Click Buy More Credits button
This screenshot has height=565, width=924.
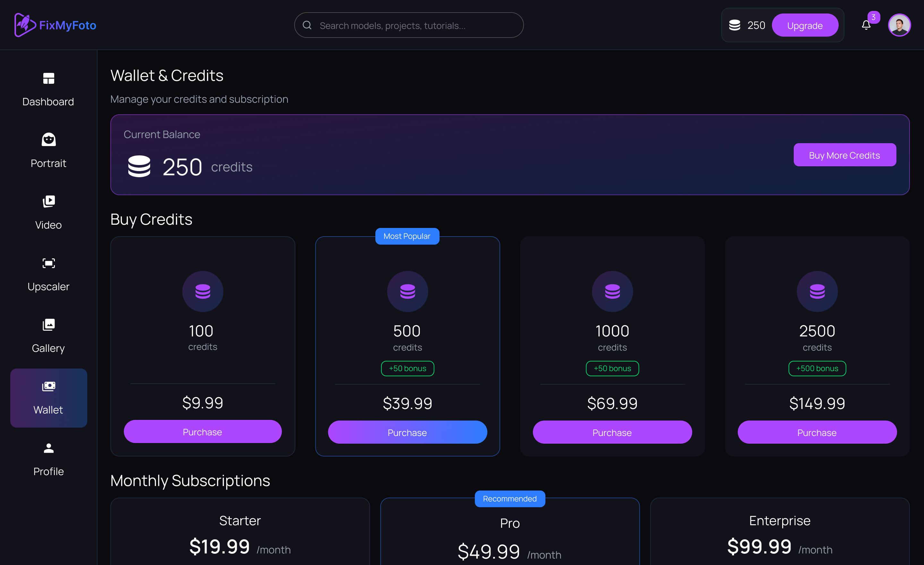pyautogui.click(x=844, y=155)
